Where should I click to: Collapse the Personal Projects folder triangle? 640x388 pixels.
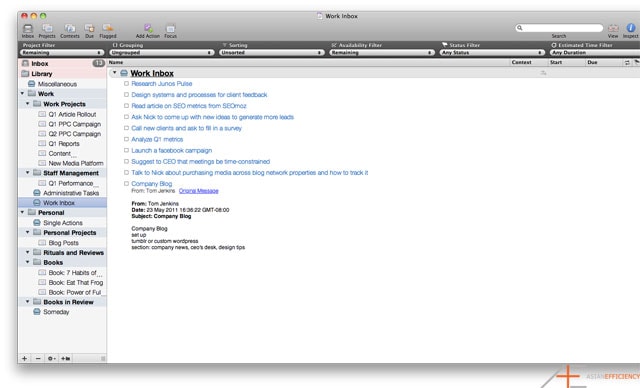point(28,232)
